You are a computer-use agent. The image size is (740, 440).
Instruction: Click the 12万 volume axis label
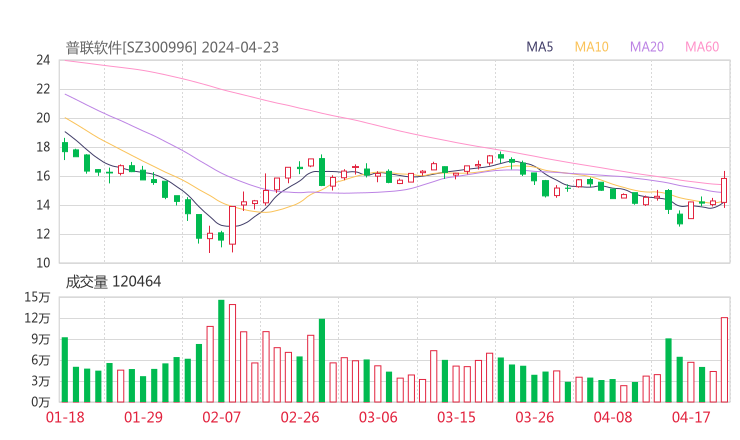click(x=38, y=318)
